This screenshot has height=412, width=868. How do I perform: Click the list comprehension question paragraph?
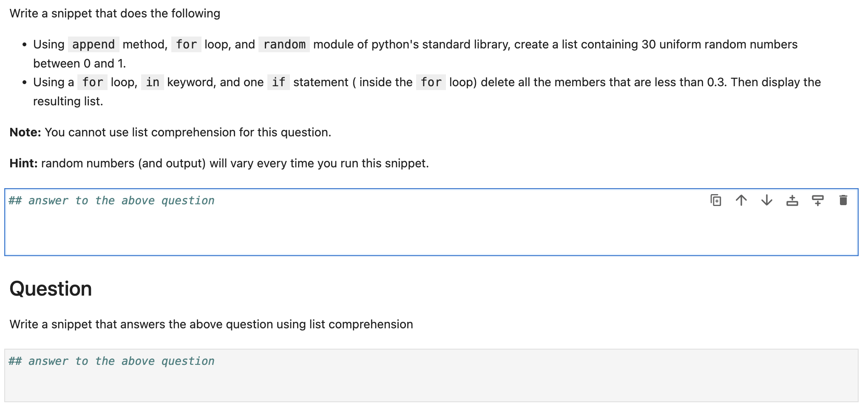211,325
